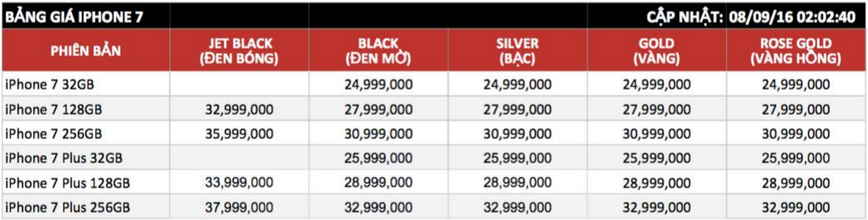Select Silver price for iPhone 7 32GB
868x220 pixels.
point(517,84)
